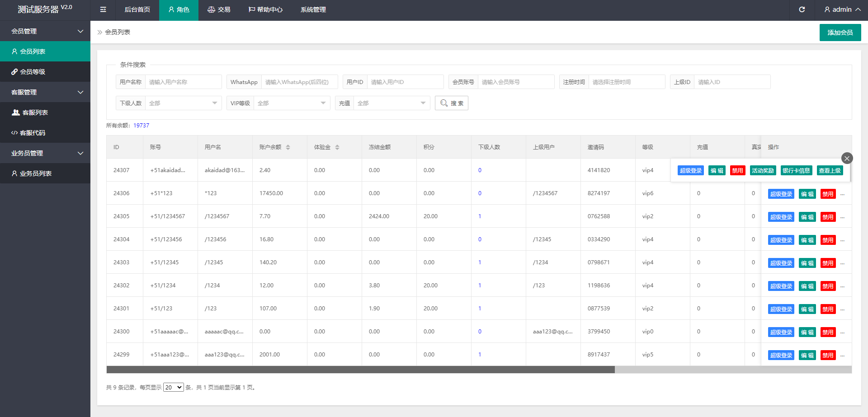
Task: Click the horizontal table scrollbar thumb
Action: point(360,370)
